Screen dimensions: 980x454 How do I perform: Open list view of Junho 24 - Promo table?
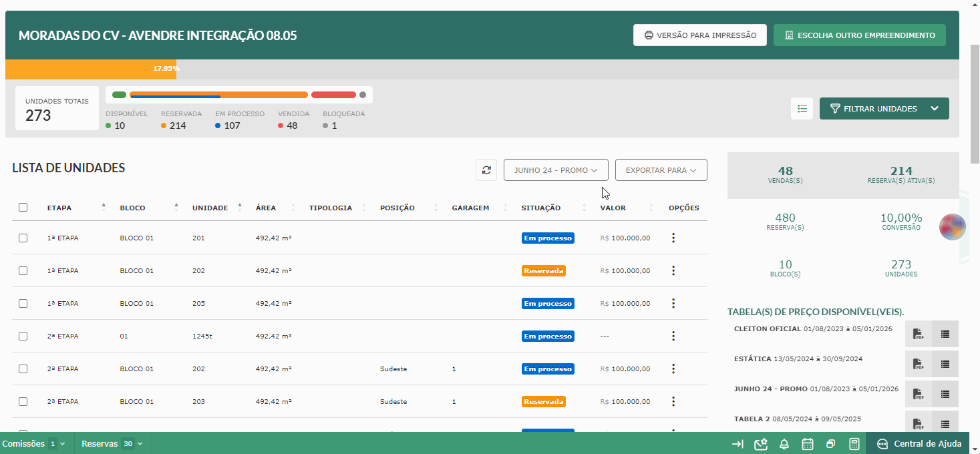coord(945,394)
